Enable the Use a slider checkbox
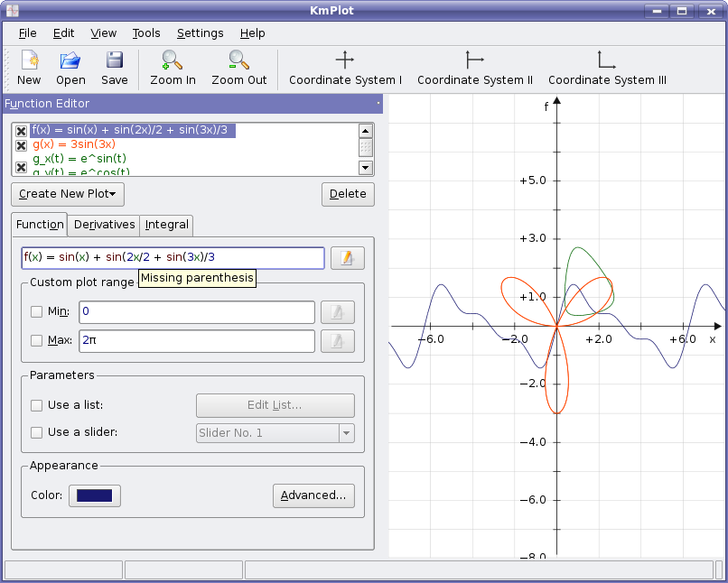Image resolution: width=728 pixels, height=583 pixels. pyautogui.click(x=37, y=432)
